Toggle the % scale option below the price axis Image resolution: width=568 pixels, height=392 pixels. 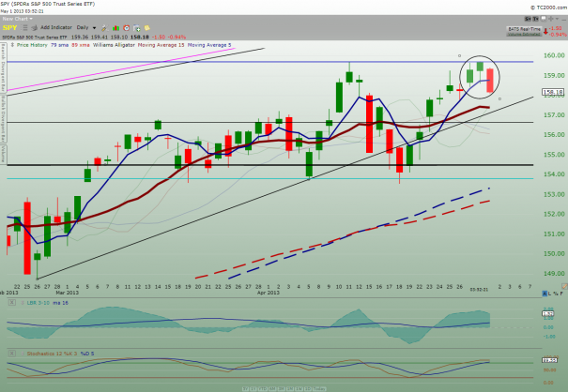click(556, 294)
